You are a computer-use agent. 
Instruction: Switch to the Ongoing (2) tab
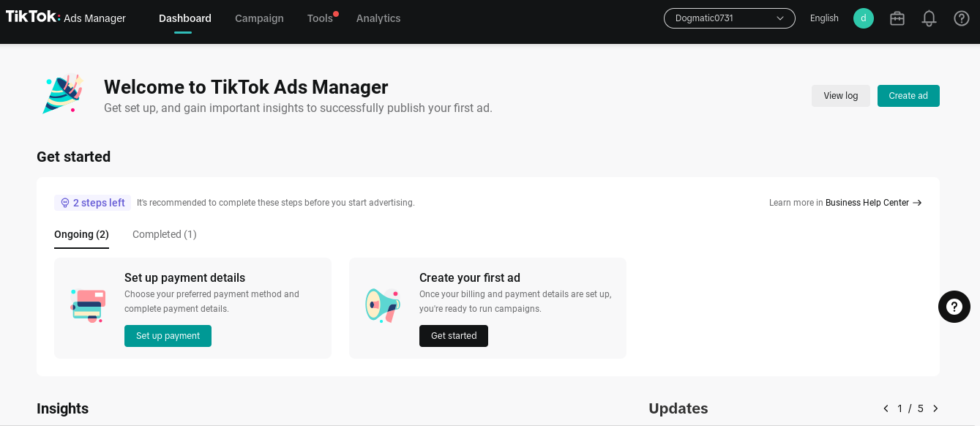coord(81,234)
